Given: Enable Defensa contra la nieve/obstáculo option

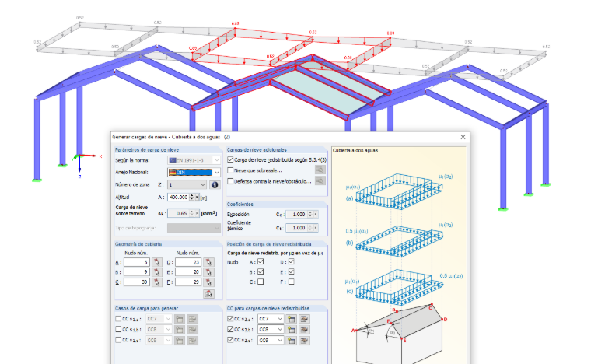Looking at the screenshot, I should pyautogui.click(x=230, y=181).
